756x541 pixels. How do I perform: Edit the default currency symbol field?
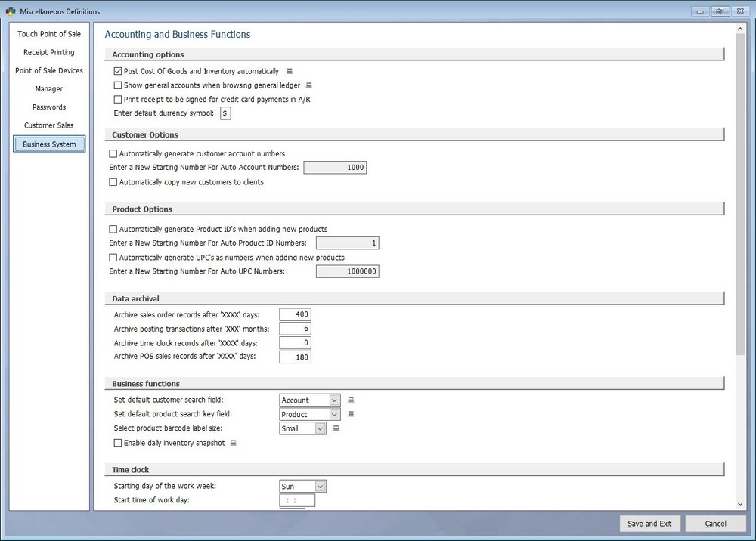225,113
